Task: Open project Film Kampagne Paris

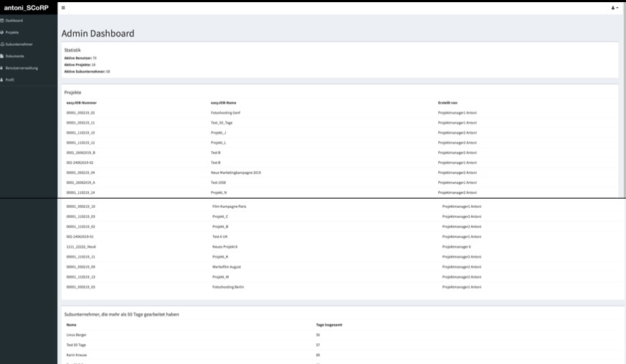Action: 229,206
